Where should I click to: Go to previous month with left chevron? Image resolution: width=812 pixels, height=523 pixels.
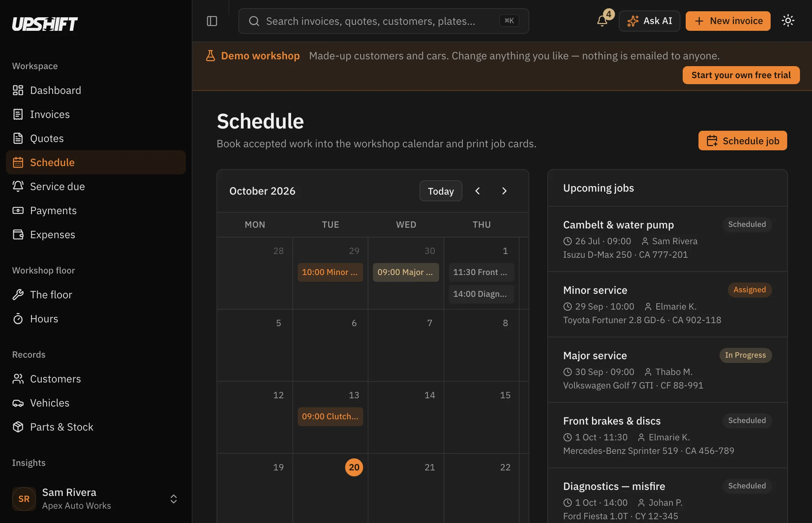coord(477,191)
